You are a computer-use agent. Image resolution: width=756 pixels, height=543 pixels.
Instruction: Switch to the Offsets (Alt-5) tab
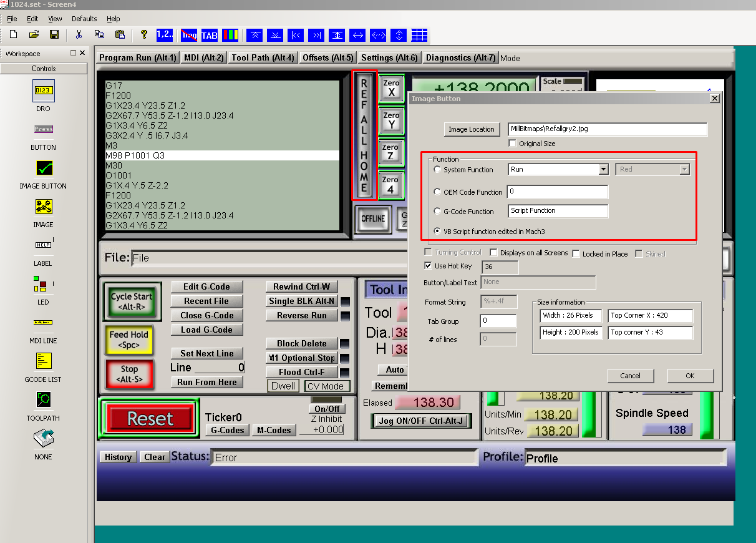(x=328, y=57)
